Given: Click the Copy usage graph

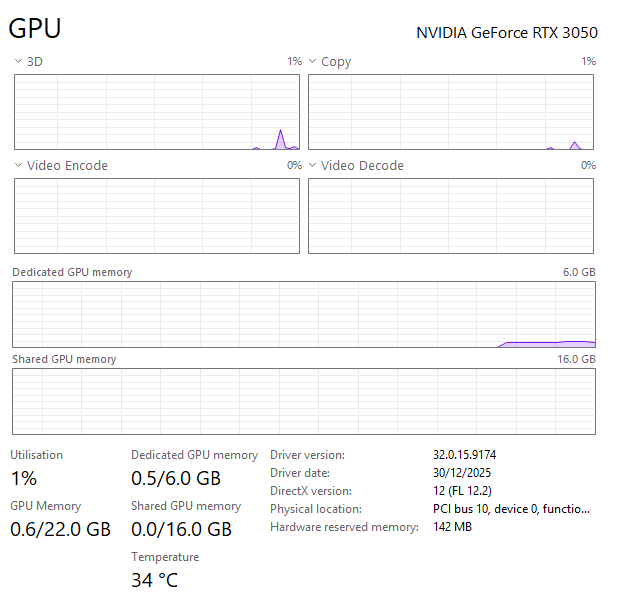Looking at the screenshot, I should coord(451,112).
